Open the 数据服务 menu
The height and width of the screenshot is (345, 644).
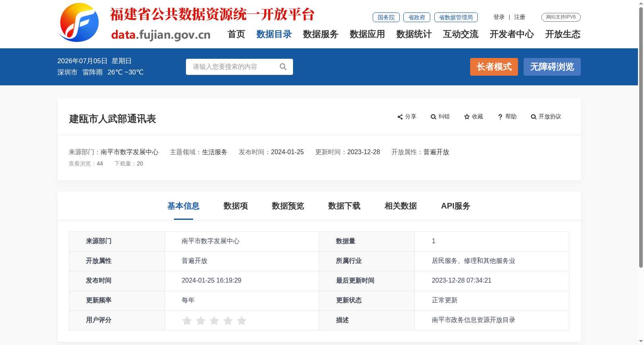coord(321,34)
